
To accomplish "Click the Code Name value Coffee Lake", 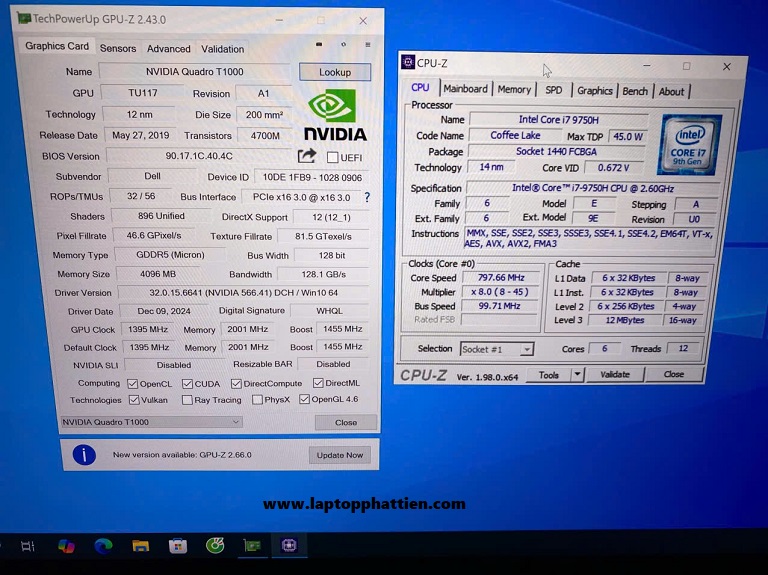I will pyautogui.click(x=515, y=136).
